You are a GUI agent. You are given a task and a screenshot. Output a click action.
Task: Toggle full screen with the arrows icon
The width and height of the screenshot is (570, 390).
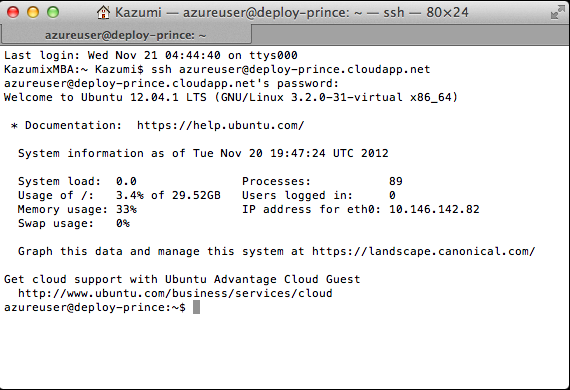pos(557,12)
